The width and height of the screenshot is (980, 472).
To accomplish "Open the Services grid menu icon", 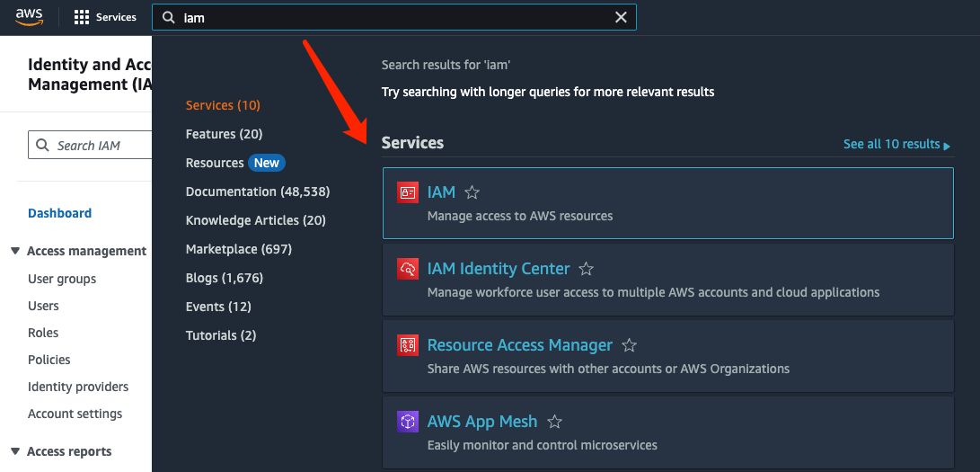I will (x=81, y=17).
